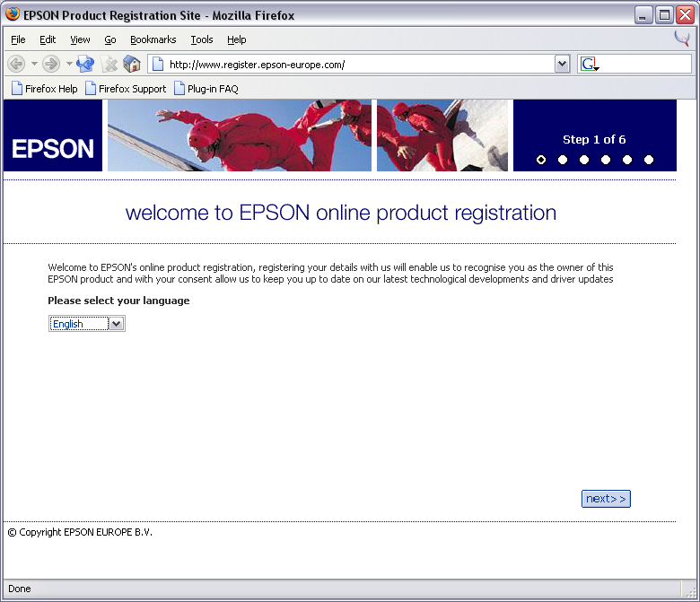Open the Back button history dropdown arrow
The image size is (700, 602).
(34, 64)
